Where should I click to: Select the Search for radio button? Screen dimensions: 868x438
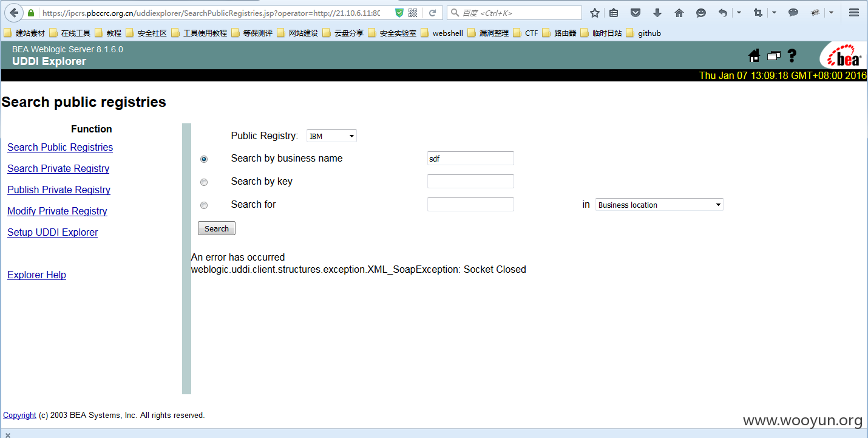click(204, 205)
